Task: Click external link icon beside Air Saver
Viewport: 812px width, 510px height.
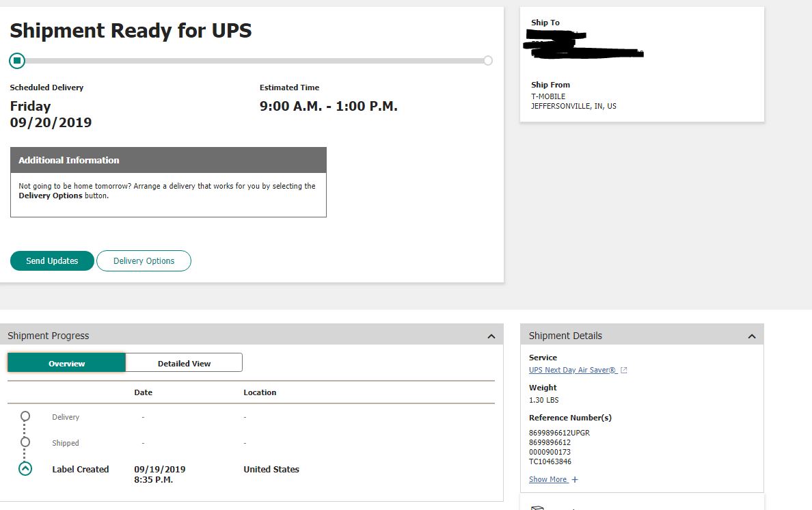Action: (623, 371)
